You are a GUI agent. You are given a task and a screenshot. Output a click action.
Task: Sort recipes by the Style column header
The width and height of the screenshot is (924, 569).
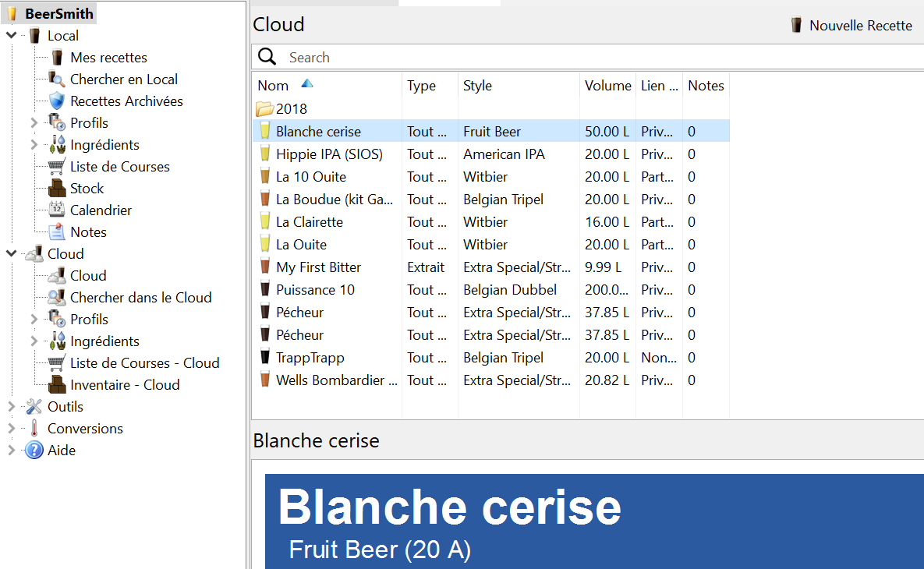477,86
